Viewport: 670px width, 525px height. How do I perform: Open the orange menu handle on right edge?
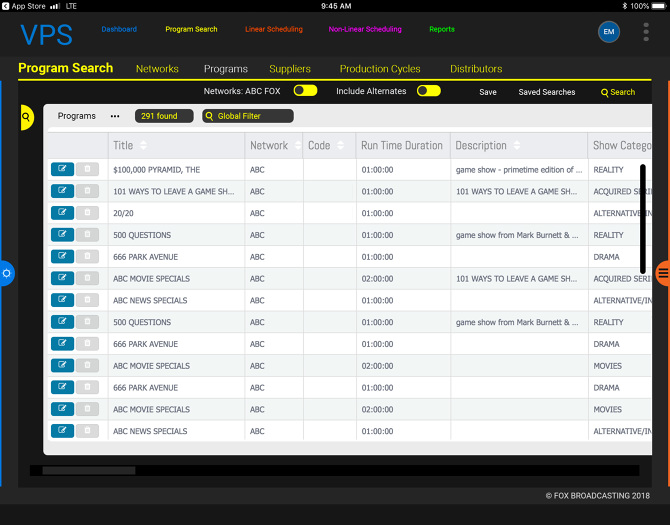(x=663, y=273)
